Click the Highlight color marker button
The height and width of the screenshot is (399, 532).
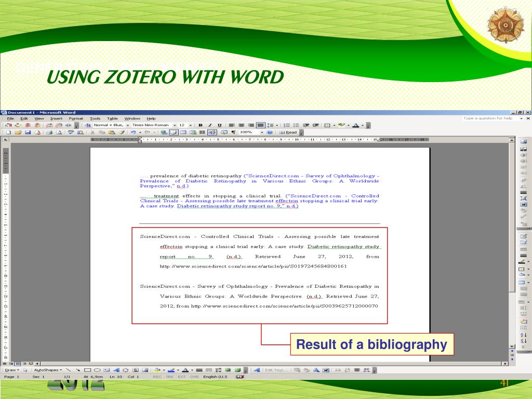point(341,125)
